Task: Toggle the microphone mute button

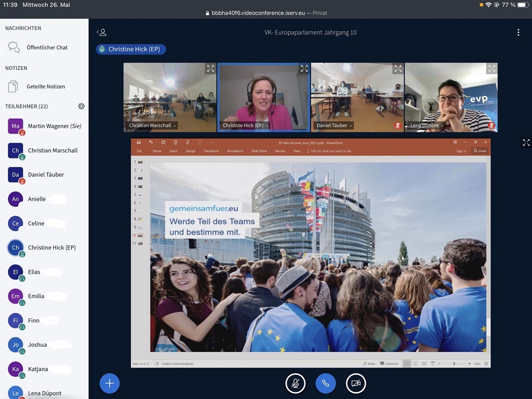Action: 295,383
